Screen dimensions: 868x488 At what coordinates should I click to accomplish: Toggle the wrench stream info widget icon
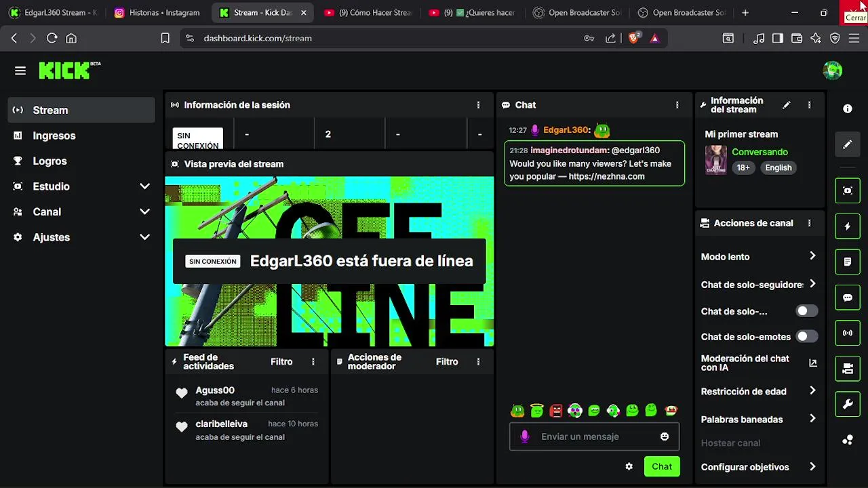pos(848,405)
